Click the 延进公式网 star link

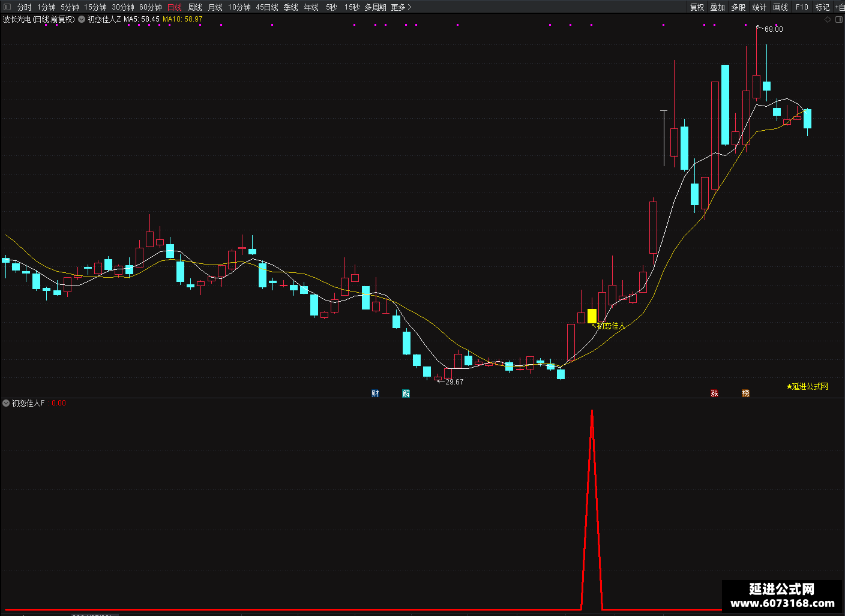(807, 386)
